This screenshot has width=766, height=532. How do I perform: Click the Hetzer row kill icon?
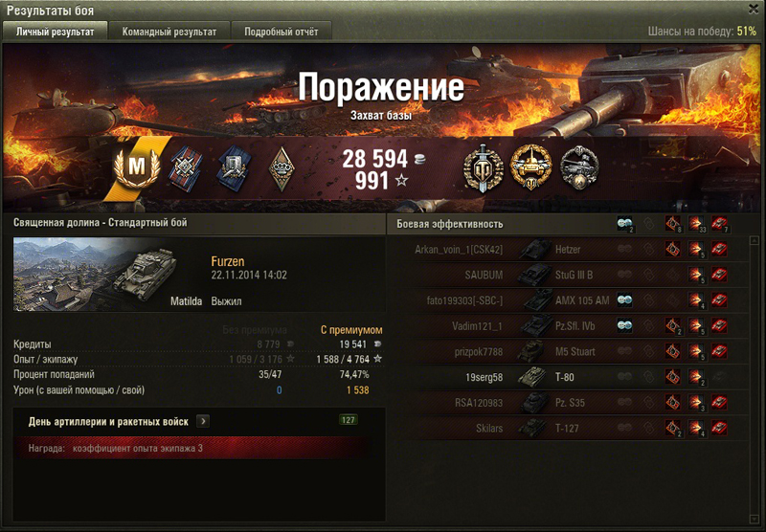[x=719, y=250]
